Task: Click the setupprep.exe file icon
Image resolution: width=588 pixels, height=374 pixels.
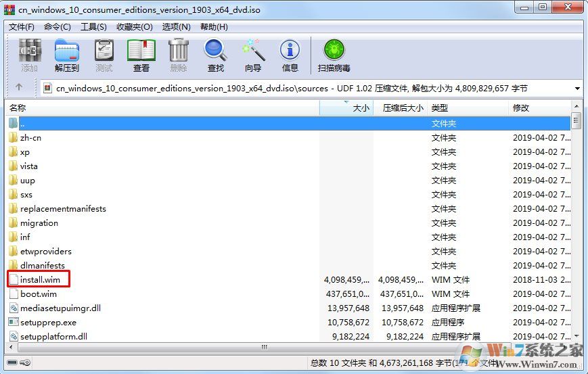Action: point(14,322)
